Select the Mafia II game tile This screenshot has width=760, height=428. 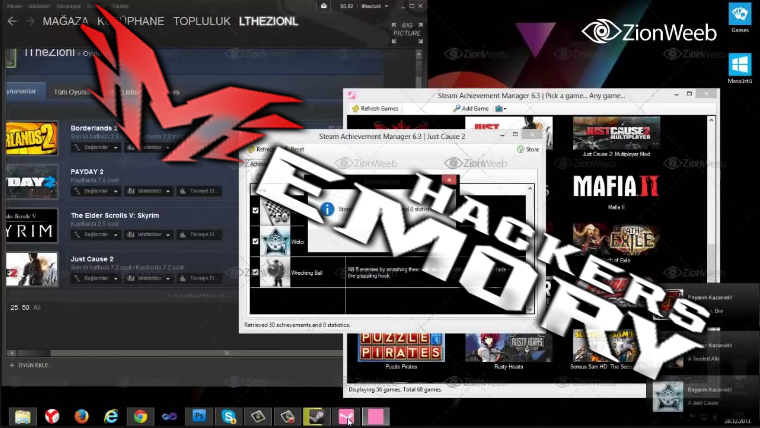616,190
